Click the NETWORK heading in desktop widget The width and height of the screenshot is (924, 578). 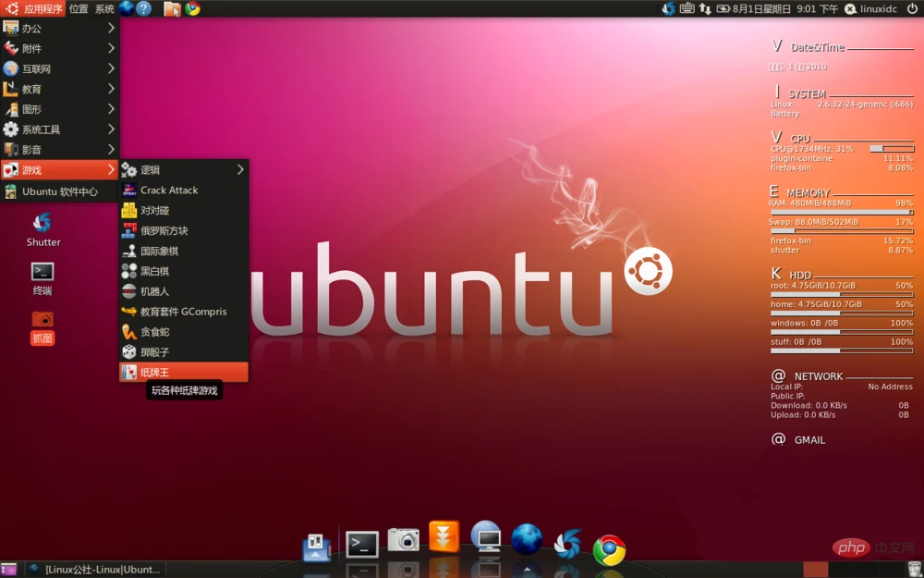(x=819, y=376)
